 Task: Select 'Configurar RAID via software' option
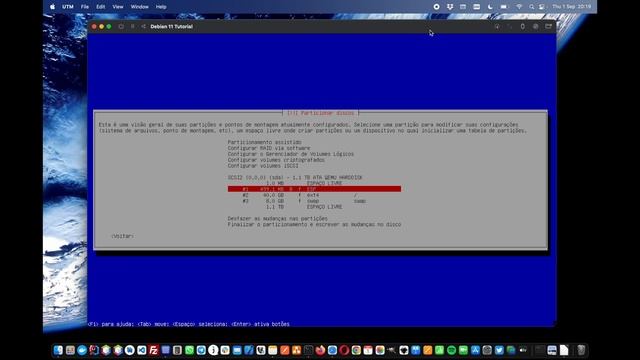point(269,148)
